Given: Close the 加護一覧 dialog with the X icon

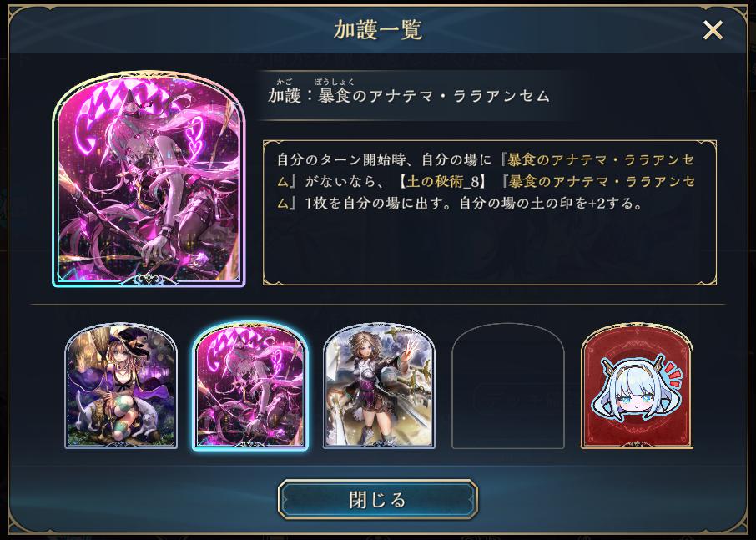Looking at the screenshot, I should click(x=713, y=30).
